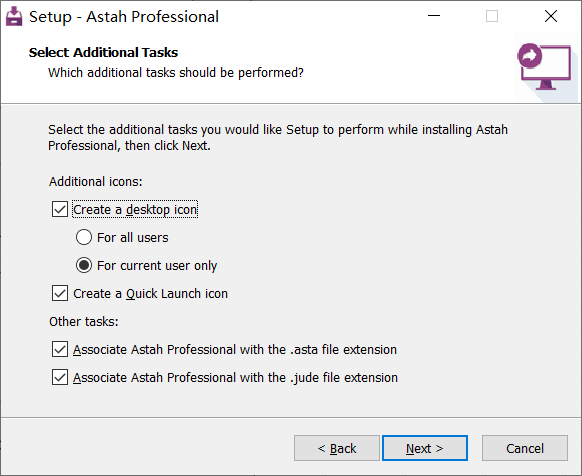Screen dimensions: 582x476
Task: Click the 'For all users' label text
Action: 133,237
